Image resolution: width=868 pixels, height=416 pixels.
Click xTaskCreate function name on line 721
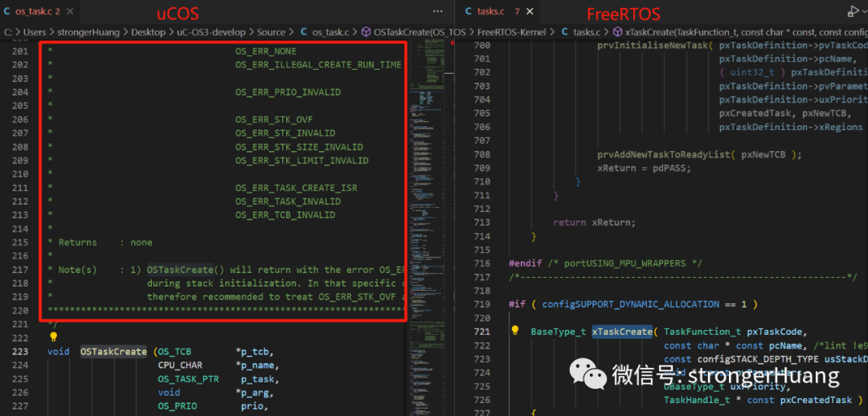click(622, 332)
